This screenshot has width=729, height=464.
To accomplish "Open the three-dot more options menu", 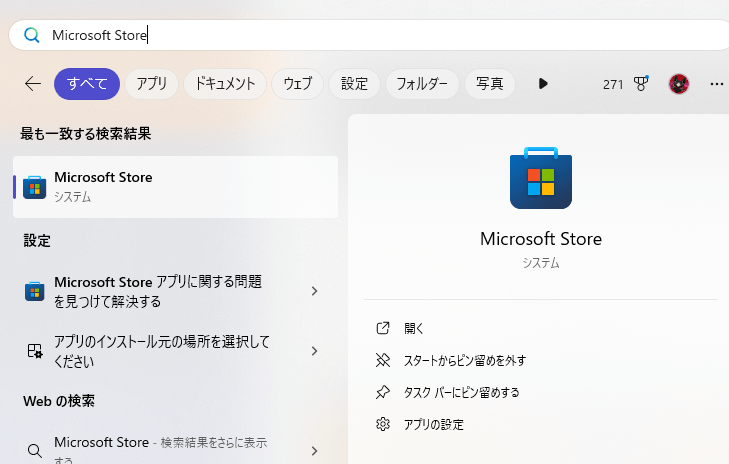I will click(x=717, y=84).
